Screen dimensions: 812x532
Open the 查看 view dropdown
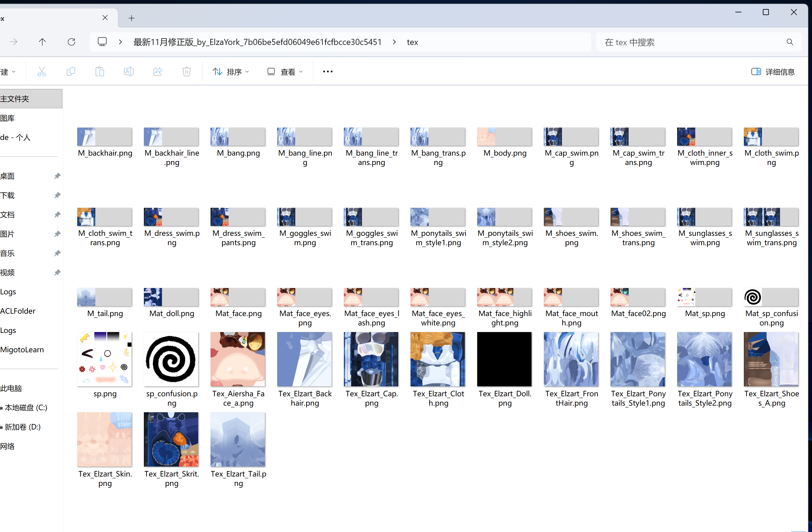285,71
